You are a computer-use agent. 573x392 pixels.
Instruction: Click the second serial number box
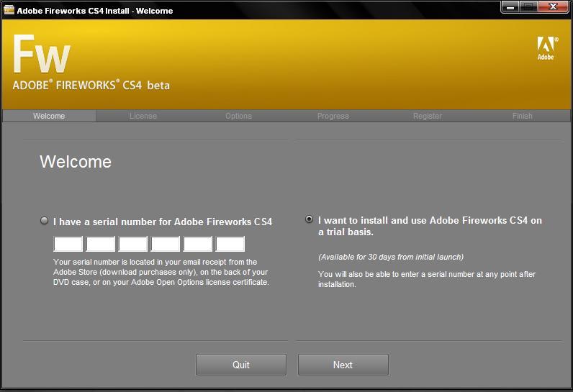pos(101,244)
